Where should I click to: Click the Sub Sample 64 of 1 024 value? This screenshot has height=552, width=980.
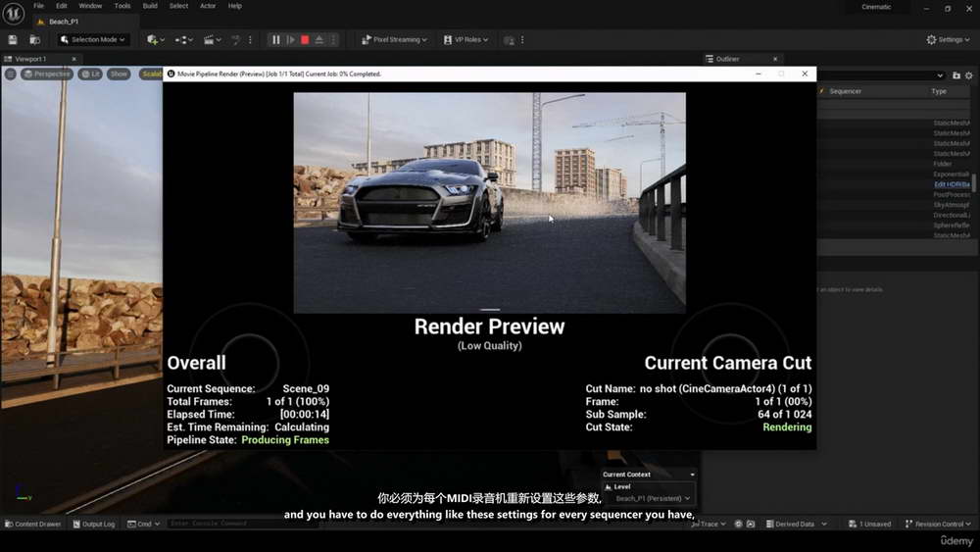pyautogui.click(x=784, y=415)
